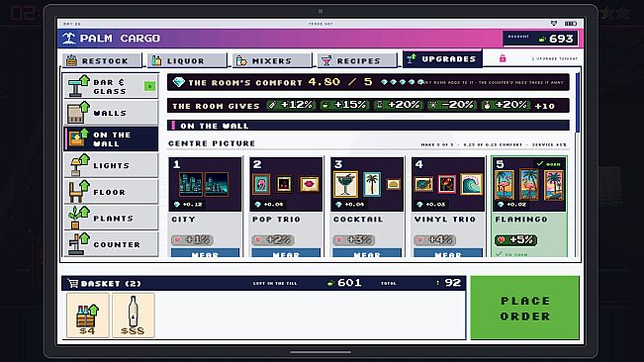Click Wear button under City
Screen dimensions: 644x362
(205, 253)
